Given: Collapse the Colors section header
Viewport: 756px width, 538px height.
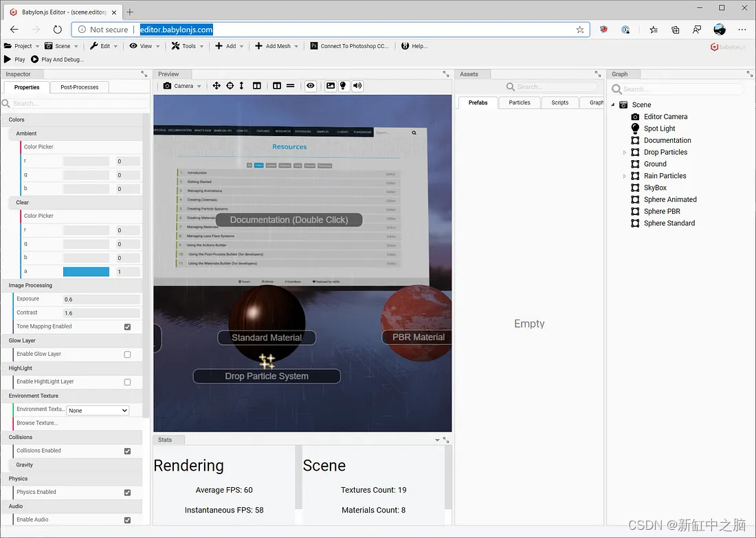Looking at the screenshot, I should click(72, 120).
